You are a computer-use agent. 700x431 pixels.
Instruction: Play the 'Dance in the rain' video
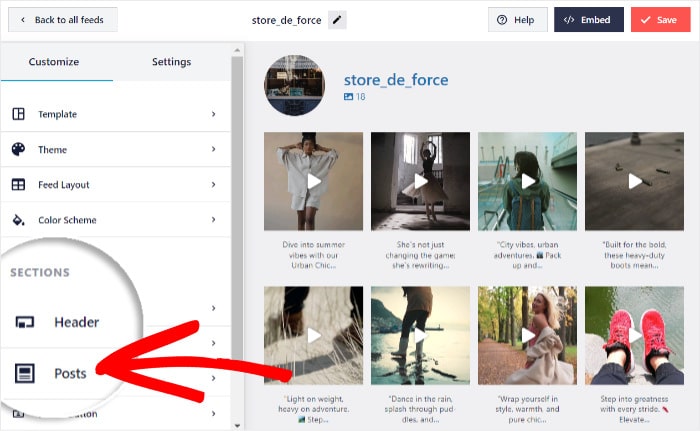(420, 335)
